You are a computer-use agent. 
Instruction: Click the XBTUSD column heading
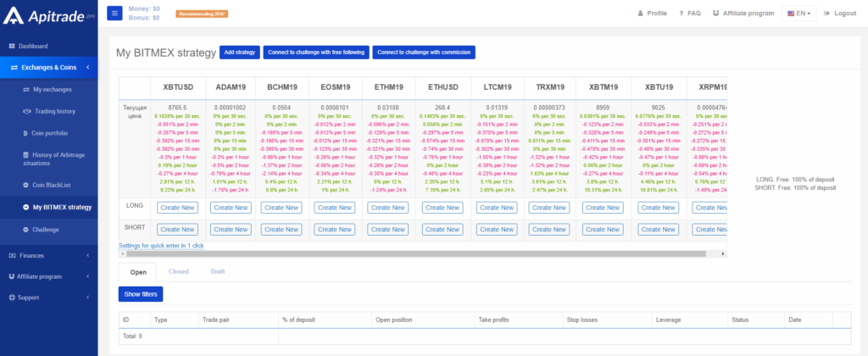pyautogui.click(x=178, y=87)
